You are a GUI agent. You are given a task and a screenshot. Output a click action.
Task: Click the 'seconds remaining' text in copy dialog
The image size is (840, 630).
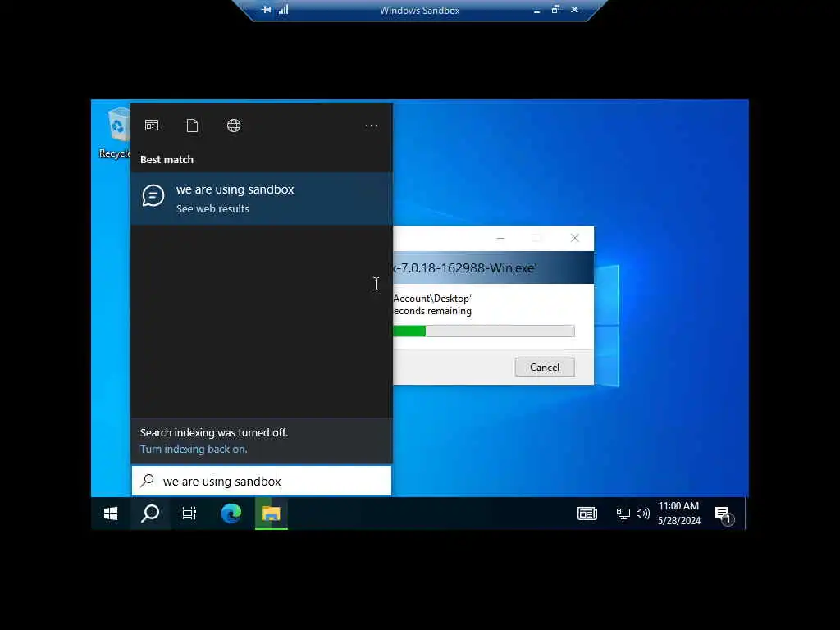(x=432, y=311)
